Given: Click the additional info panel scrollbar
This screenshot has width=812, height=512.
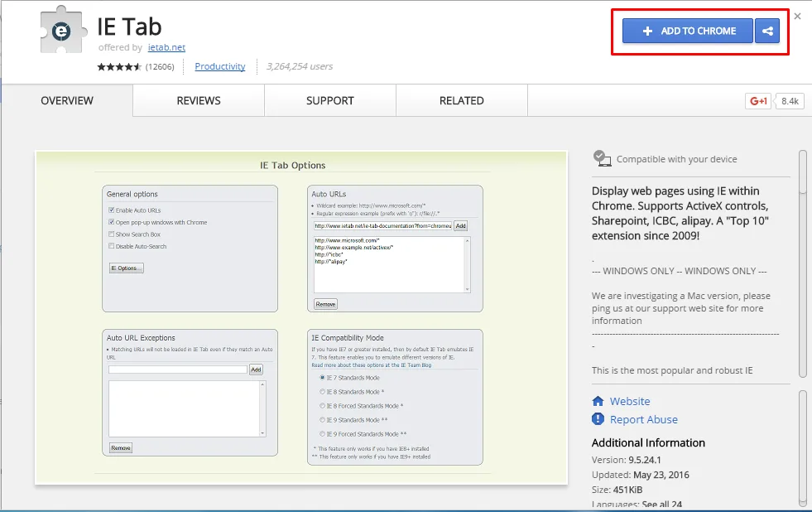Looking at the screenshot, I should pyautogui.click(x=803, y=448).
